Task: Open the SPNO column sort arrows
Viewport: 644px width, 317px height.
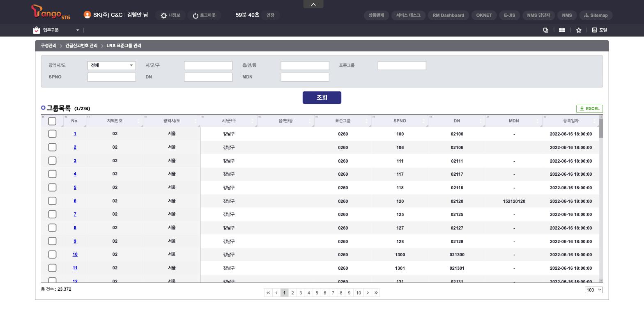Action: tap(423, 121)
